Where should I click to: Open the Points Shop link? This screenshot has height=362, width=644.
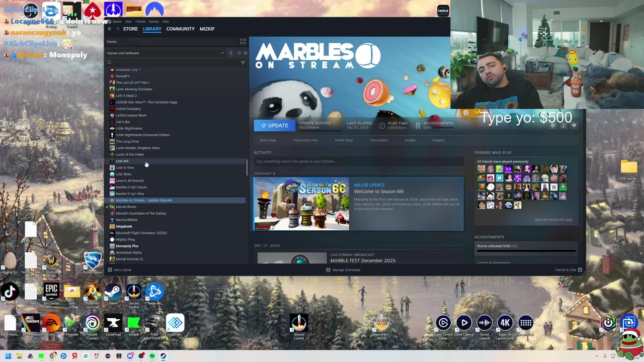pos(344,140)
